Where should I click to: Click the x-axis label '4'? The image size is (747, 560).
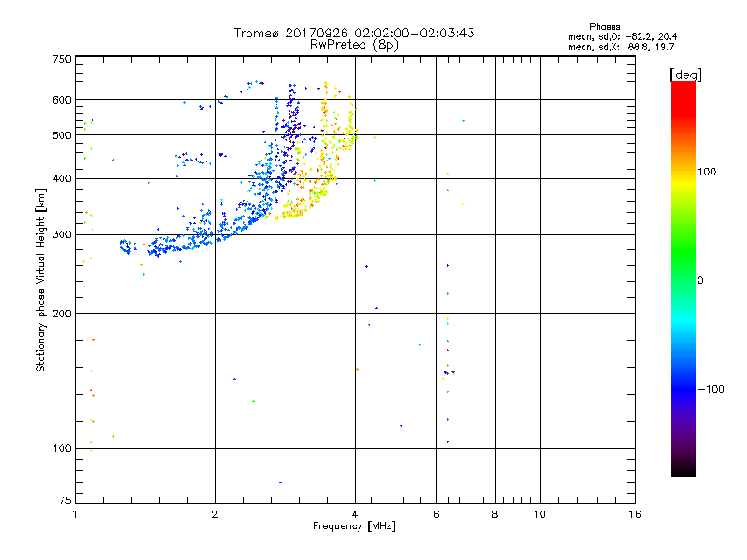pyautogui.click(x=355, y=514)
